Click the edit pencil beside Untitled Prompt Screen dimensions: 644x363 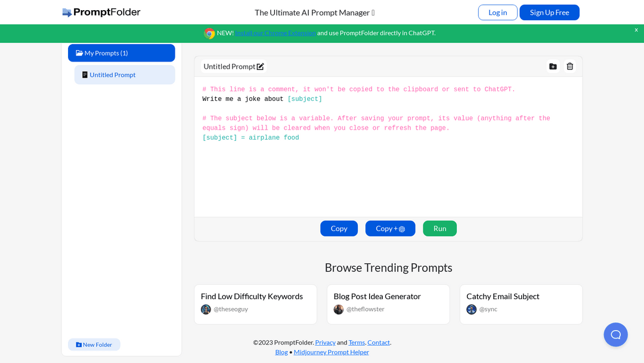pos(261,67)
